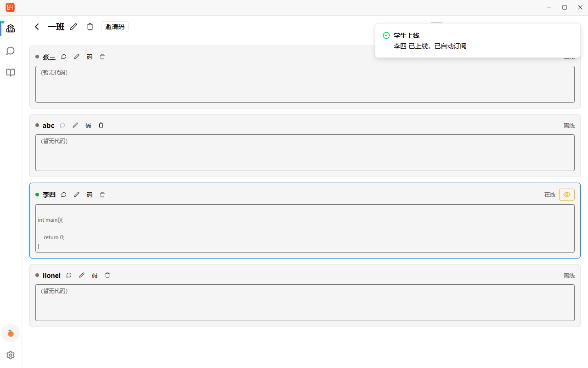The width and height of the screenshot is (588, 368).
Task: Click the 码 icon for 李四
Action: point(90,195)
